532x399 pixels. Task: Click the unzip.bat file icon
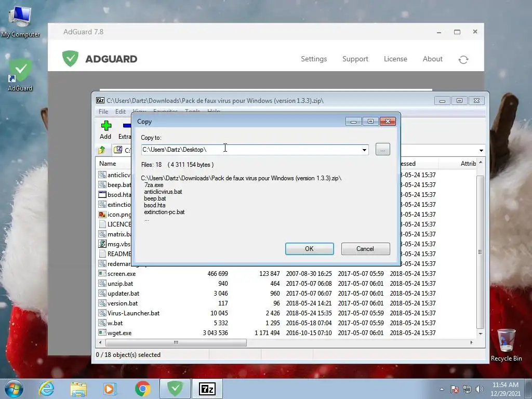(102, 283)
